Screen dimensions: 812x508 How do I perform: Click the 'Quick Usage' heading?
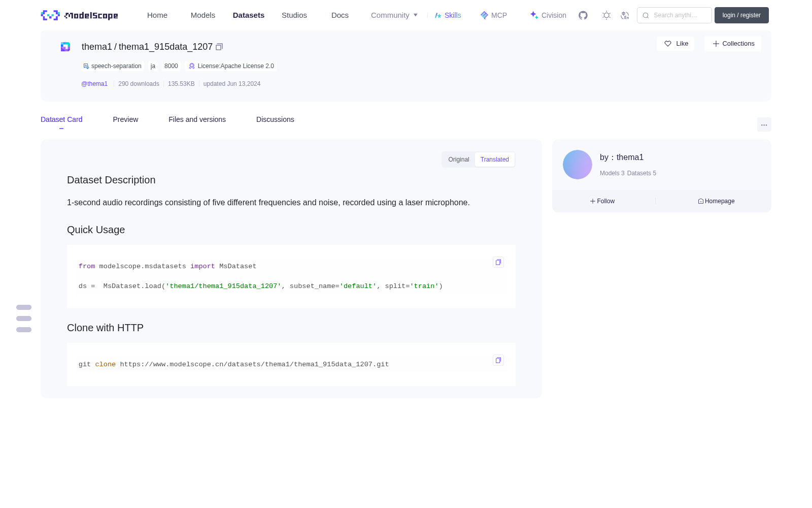[x=96, y=230]
